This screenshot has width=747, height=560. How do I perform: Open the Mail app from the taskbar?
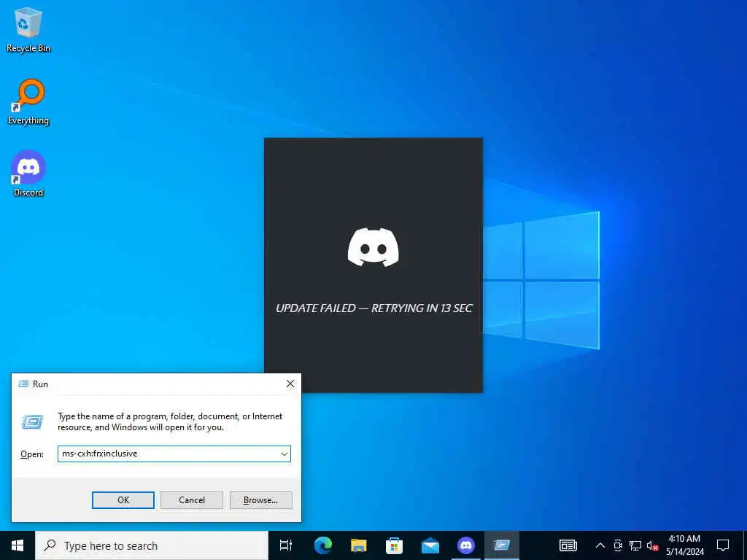(430, 545)
